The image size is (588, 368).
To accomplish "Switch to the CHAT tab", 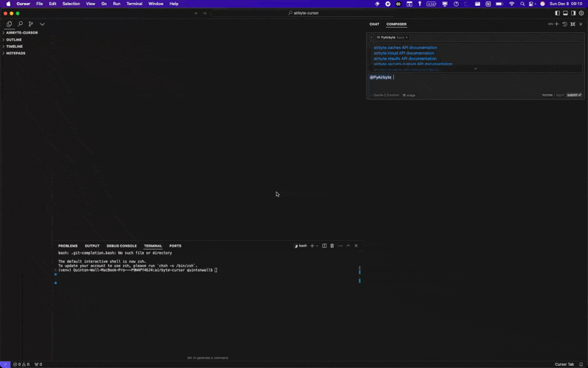I will click(x=374, y=24).
